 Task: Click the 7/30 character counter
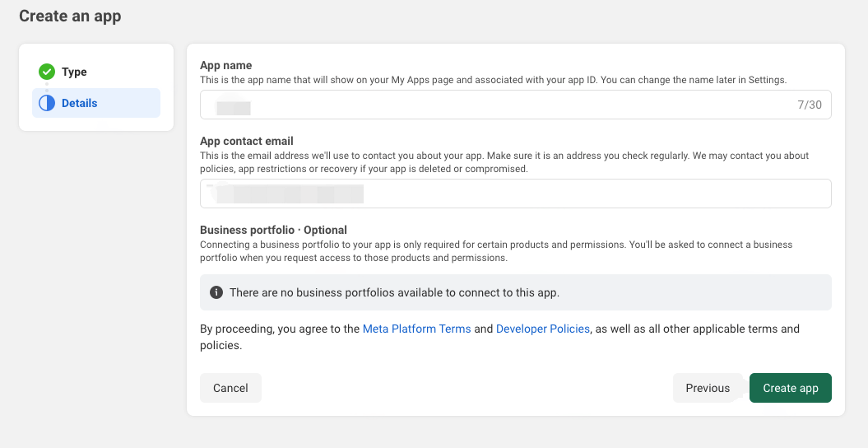tap(810, 105)
